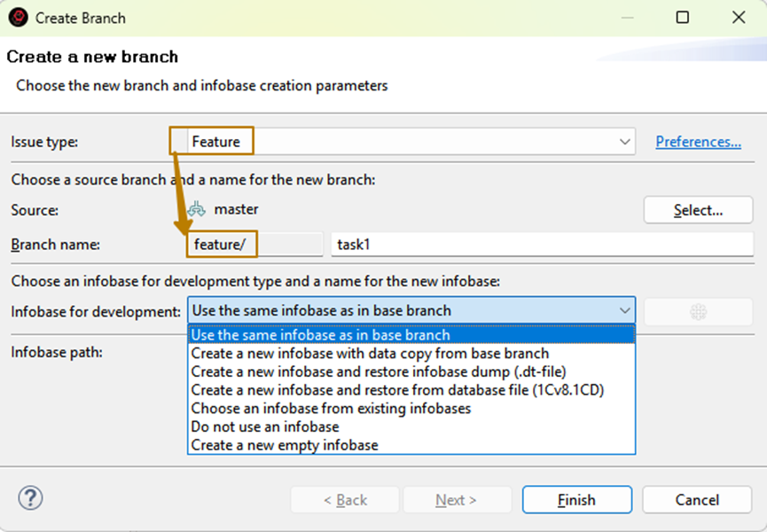Screen dimensions: 767x532
Task: Open the Issue type dropdown
Action: coord(625,142)
